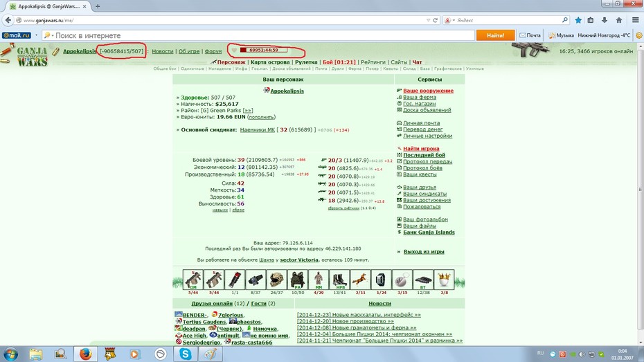The image size is (644, 362).
Task: Go to Рулетка in the game menu
Action: point(306,62)
